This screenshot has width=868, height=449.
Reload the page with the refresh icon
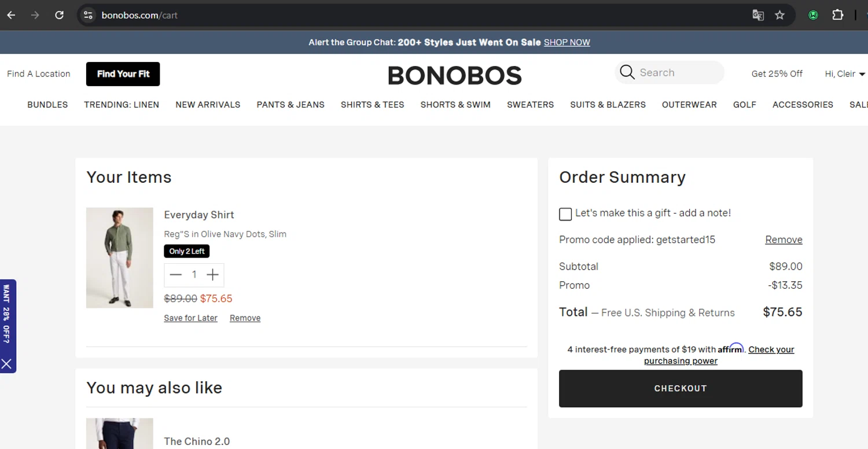59,15
